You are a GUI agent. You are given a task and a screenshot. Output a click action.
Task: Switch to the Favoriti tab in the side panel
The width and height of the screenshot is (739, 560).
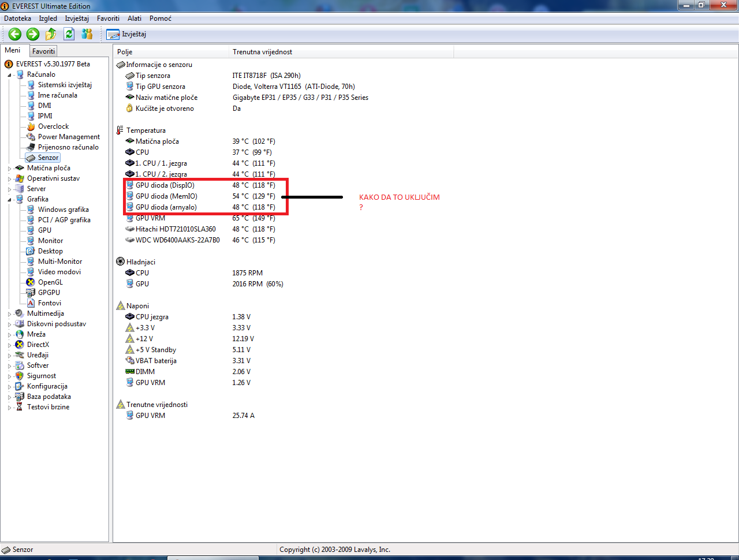pyautogui.click(x=43, y=51)
